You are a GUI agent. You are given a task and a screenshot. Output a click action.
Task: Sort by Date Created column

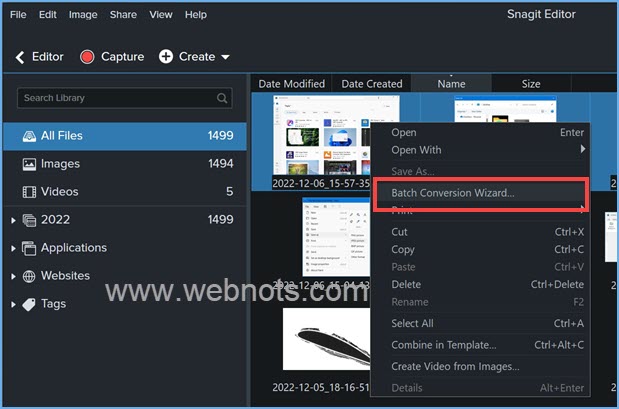(x=371, y=84)
